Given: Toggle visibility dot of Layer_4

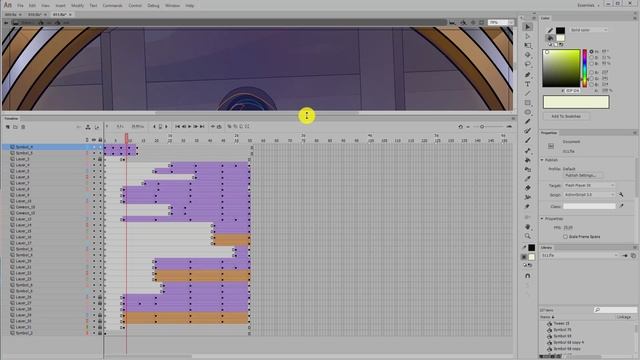Looking at the screenshot, I should [x=94, y=165].
